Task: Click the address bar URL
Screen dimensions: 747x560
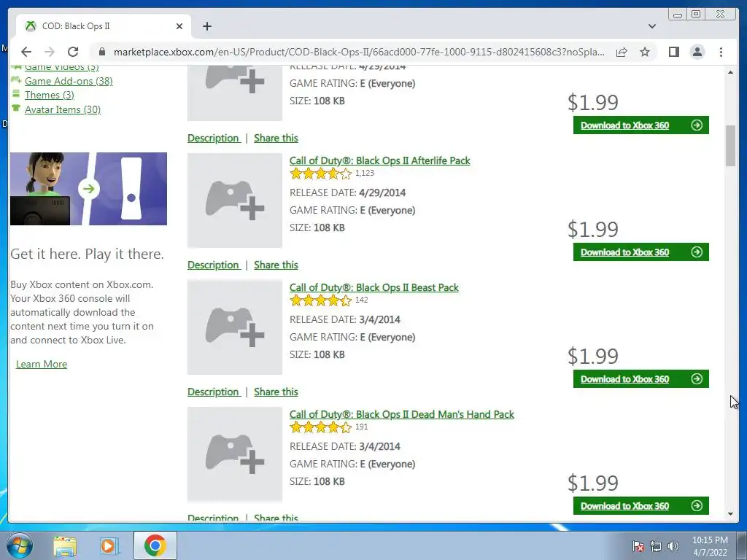Action: click(x=359, y=52)
